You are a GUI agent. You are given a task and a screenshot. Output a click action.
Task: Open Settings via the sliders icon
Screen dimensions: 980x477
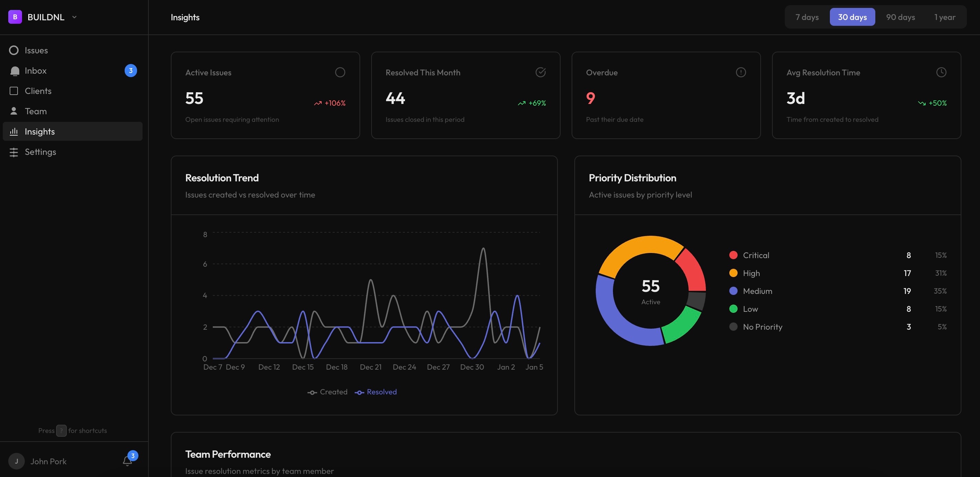(14, 152)
